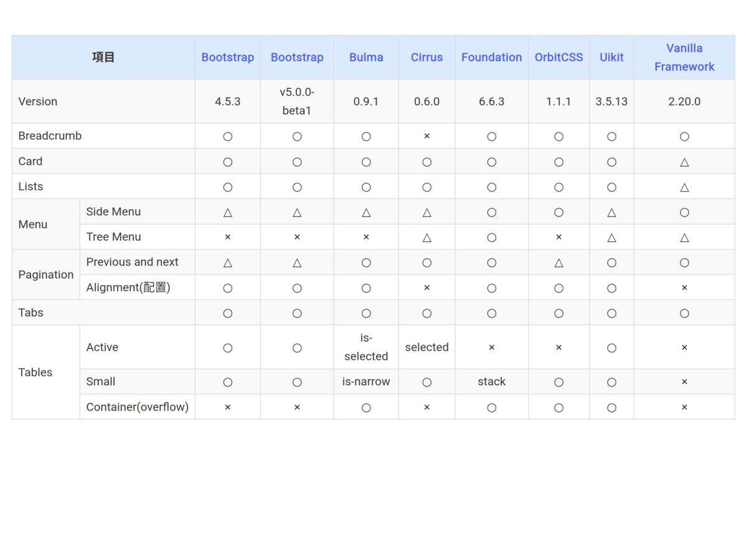Click the × in Container(overflow) row under Cirrus
747x560 pixels.
point(427,407)
